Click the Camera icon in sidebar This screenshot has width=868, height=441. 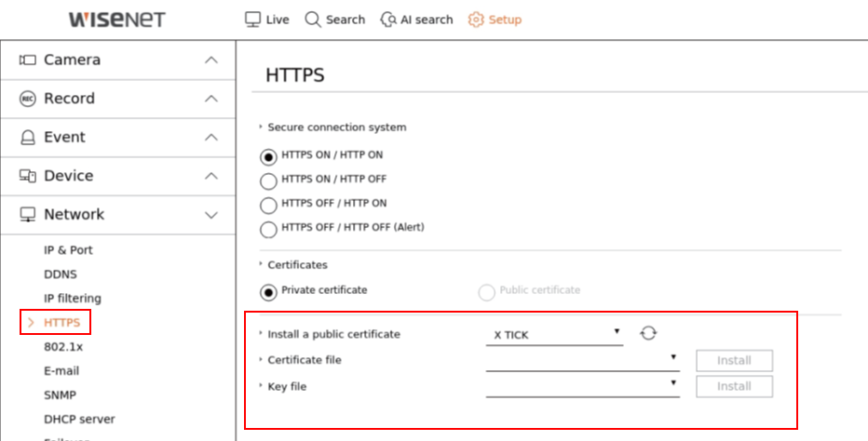28,60
